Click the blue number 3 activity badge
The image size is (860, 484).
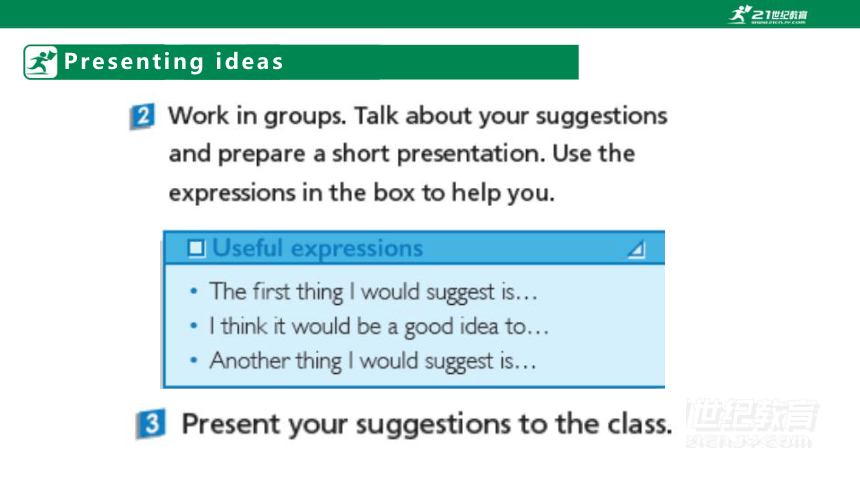[151, 424]
